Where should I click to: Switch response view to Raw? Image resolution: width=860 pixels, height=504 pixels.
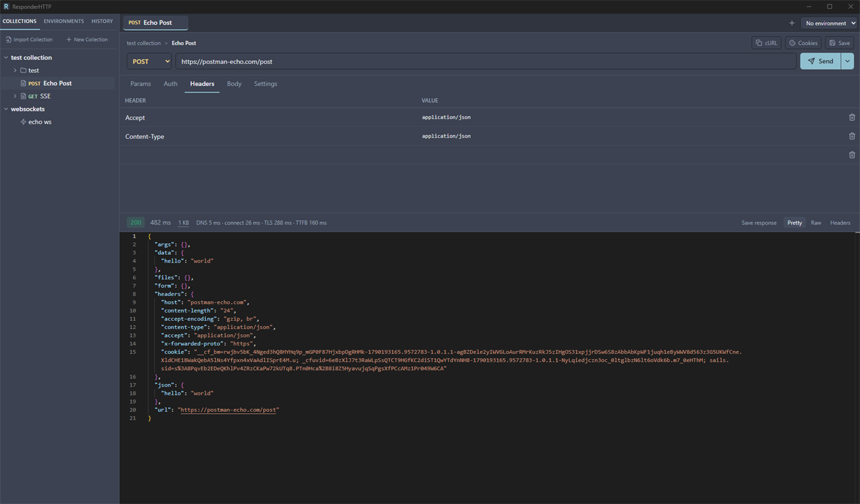point(816,223)
